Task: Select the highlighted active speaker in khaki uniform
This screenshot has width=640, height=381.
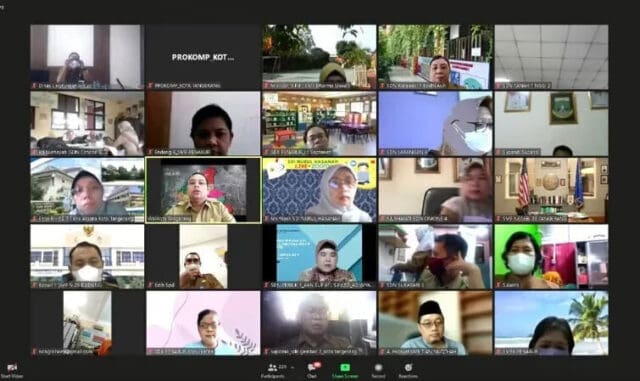Action: tap(203, 190)
